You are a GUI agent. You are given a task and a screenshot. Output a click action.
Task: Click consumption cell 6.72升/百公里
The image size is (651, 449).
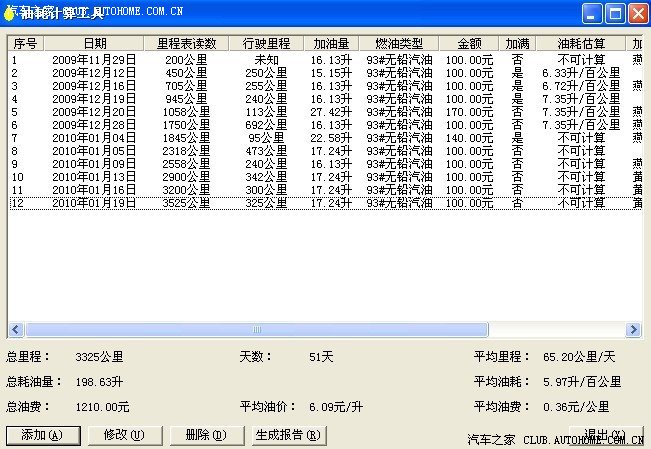[581, 86]
